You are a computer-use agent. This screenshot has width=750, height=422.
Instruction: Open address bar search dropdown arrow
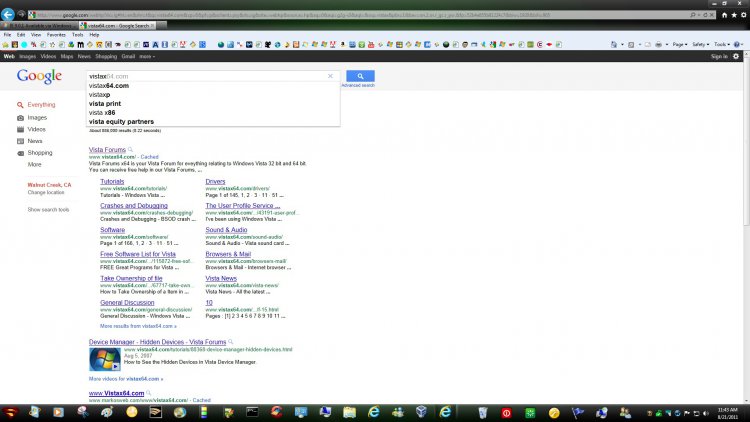click(x=699, y=15)
